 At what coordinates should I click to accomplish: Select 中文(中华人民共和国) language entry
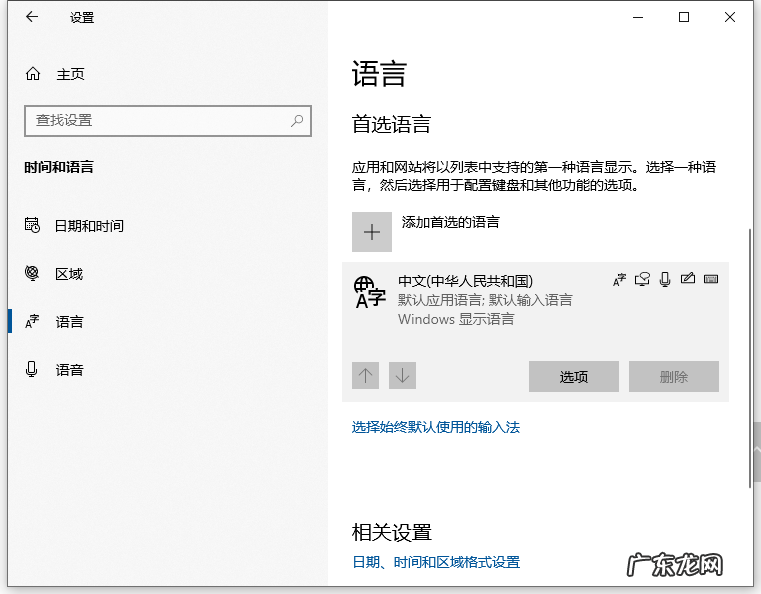pos(535,332)
